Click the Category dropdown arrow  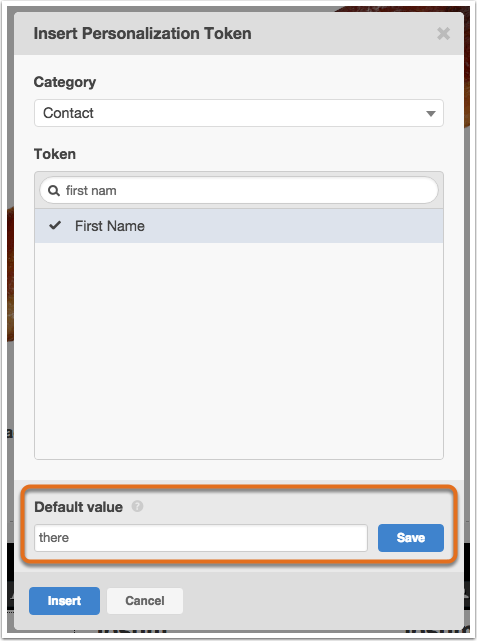(x=430, y=114)
